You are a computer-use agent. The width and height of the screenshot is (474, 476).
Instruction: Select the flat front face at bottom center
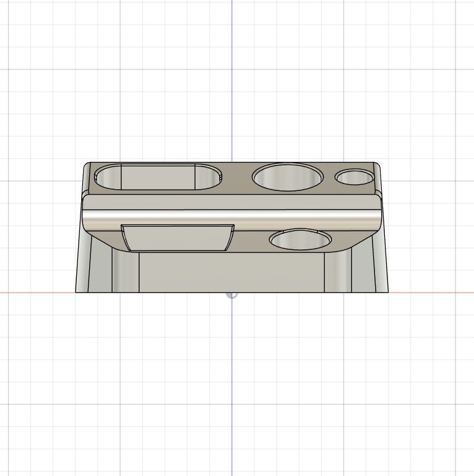pos(232,273)
